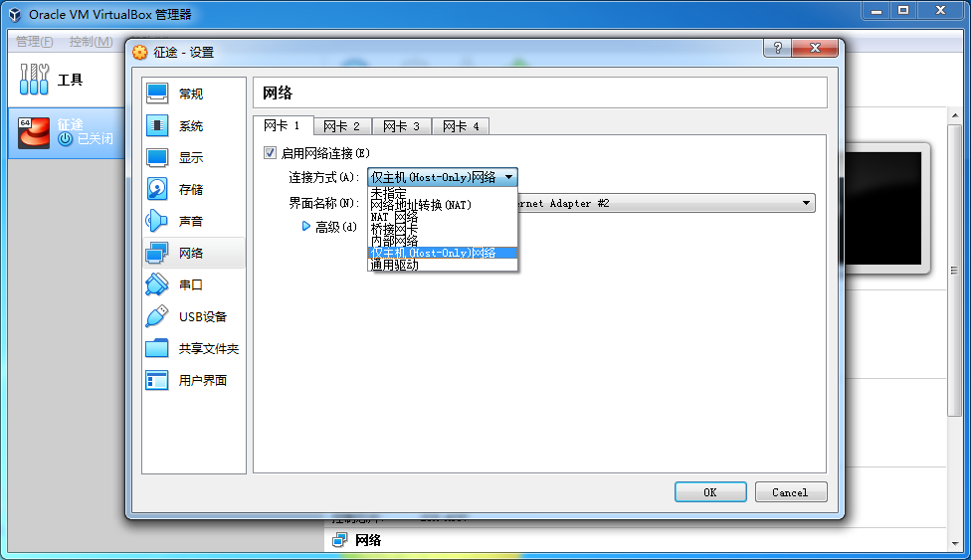Switch to the 网卡 2 tab
This screenshot has width=971, height=560.
point(342,126)
